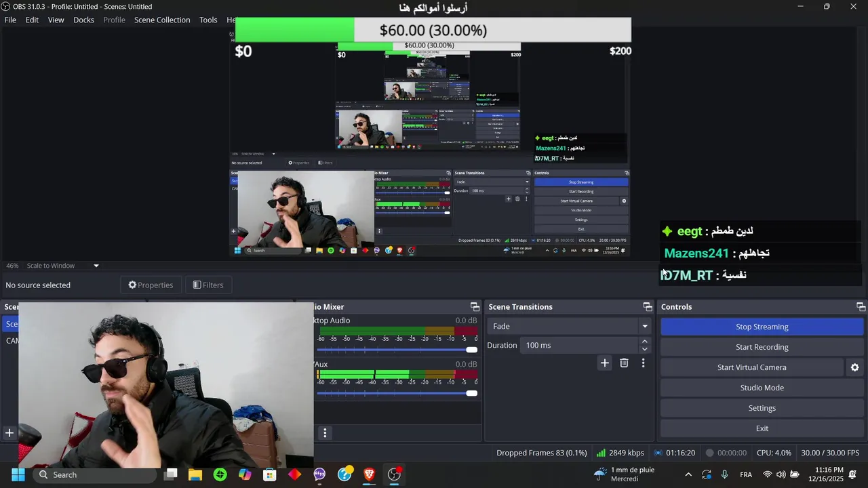This screenshot has width=868, height=488.
Task: Remove the selected scene transition
Action: click(x=624, y=363)
